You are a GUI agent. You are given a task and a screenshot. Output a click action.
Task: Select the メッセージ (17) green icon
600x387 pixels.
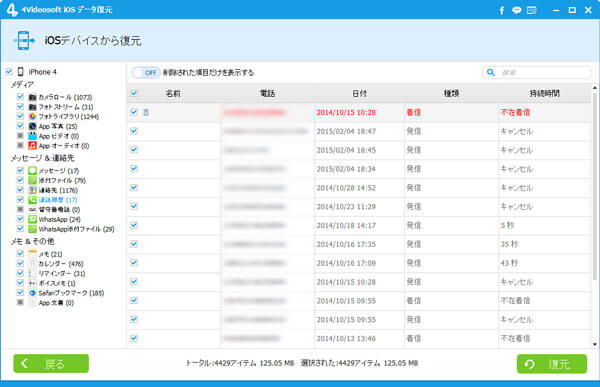click(33, 171)
